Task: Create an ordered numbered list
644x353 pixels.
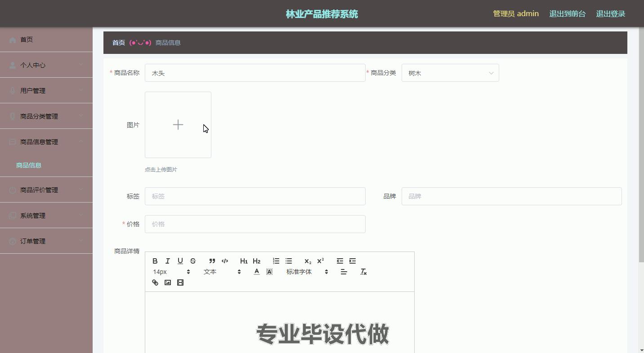Action: [x=276, y=261]
